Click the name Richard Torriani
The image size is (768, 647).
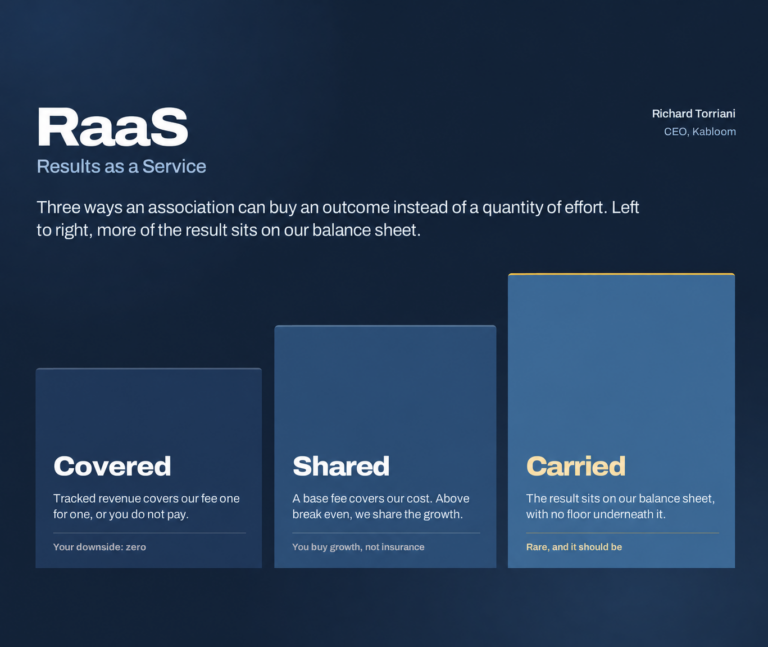(x=694, y=114)
